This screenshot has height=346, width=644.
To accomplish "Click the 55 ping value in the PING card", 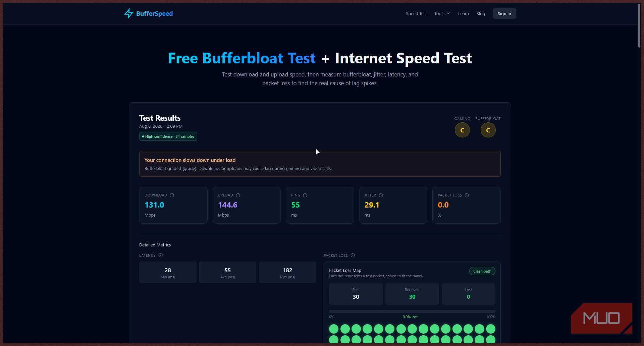I will click(x=296, y=205).
